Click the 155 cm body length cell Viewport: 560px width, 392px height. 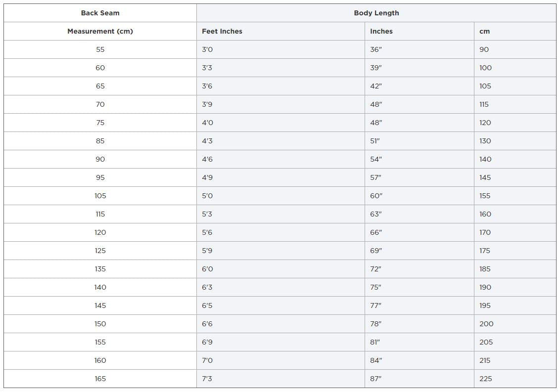[515, 196]
